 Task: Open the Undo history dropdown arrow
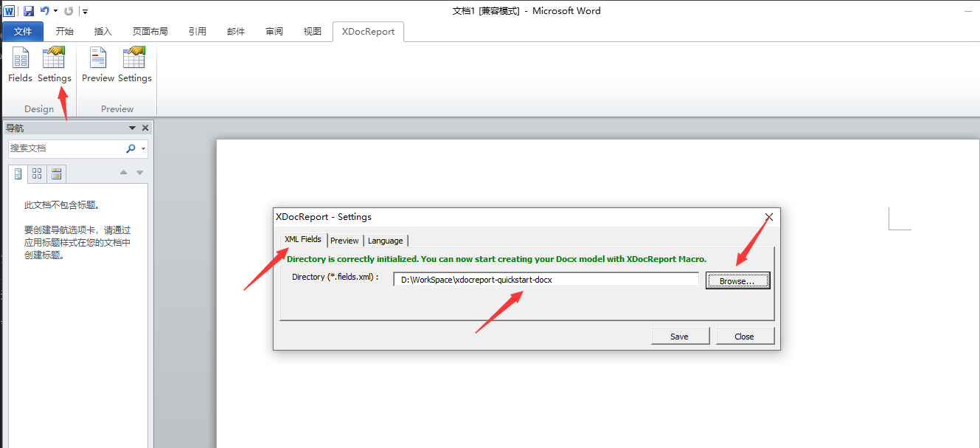click(55, 11)
